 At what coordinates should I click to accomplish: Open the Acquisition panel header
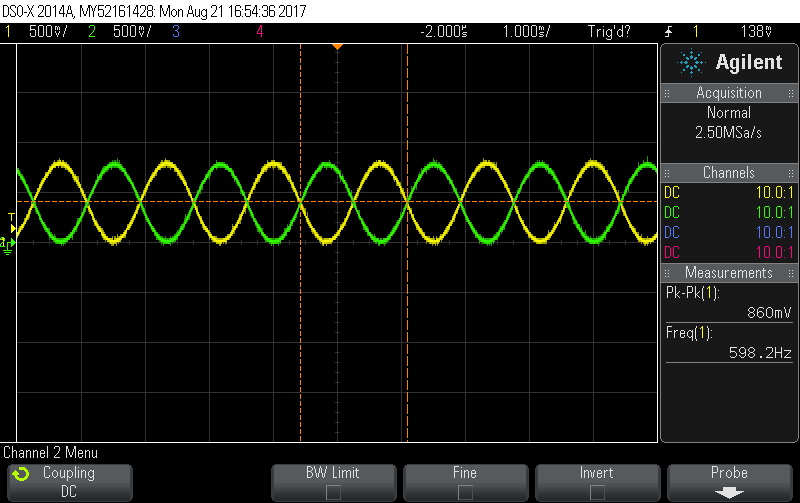[729, 93]
